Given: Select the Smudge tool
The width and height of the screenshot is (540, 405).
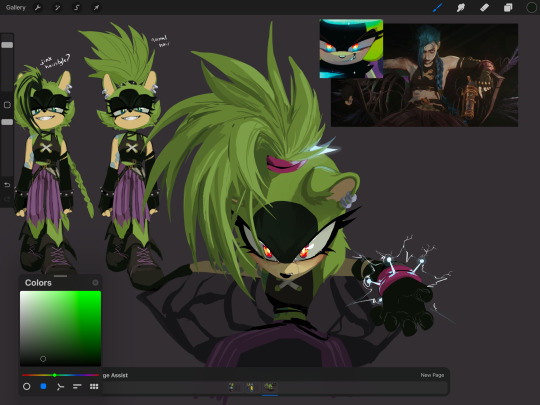Looking at the screenshot, I should tap(461, 8).
